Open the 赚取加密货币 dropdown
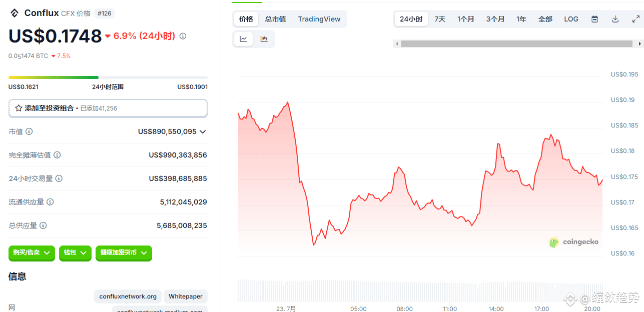The image size is (644, 312). click(x=124, y=253)
